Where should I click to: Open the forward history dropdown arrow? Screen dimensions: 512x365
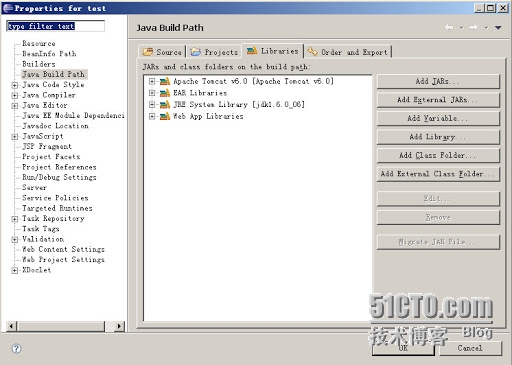coord(486,28)
